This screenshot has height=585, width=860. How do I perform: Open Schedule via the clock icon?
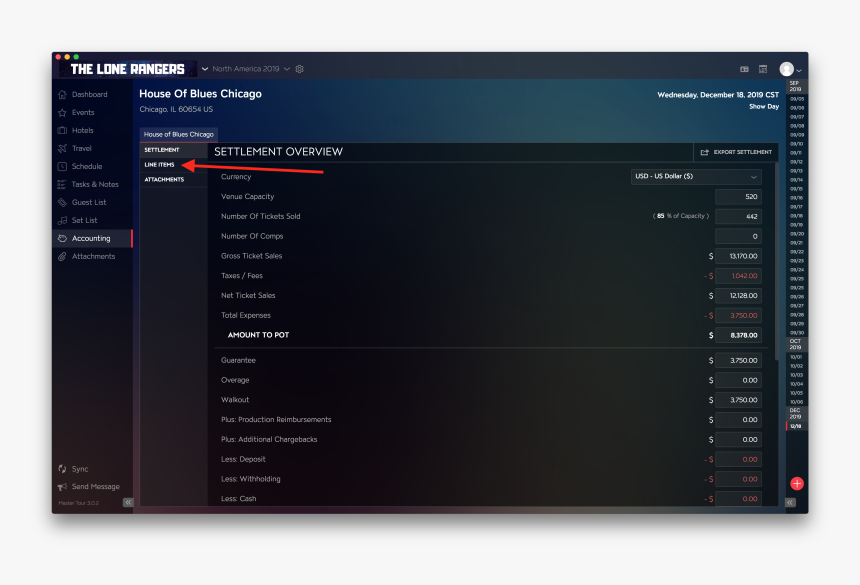pos(62,167)
